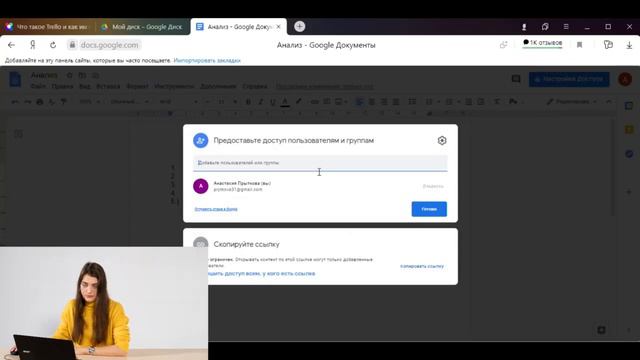Click the purple avatar of Анастасия
640x360 pixels.
[200, 186]
